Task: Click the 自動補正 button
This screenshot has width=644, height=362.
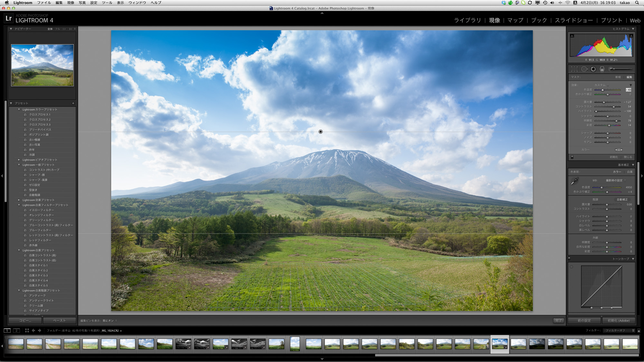Action: 622,200
